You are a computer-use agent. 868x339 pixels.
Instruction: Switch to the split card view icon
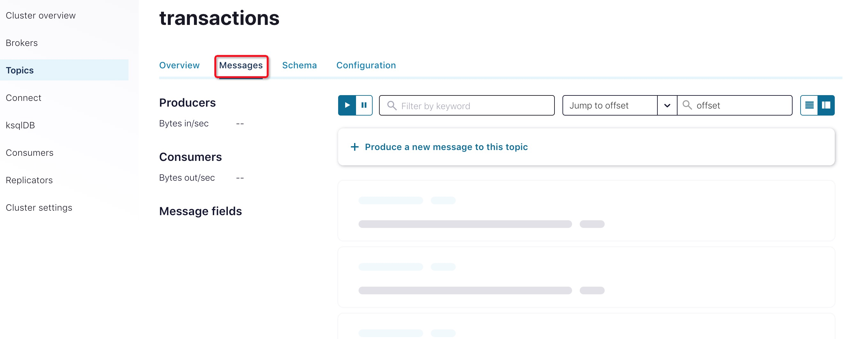[x=826, y=105]
